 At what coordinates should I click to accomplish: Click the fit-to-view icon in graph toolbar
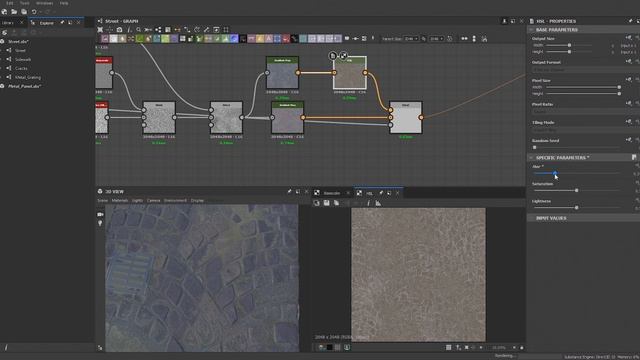point(100,30)
